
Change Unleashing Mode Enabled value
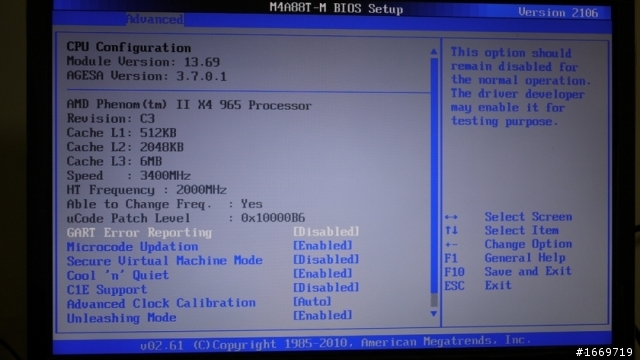(322, 315)
